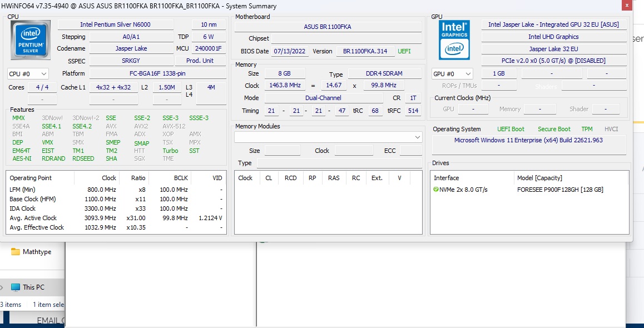Viewport: 644px width, 328px height.
Task: Open the Mathtype folder in Explorer
Action: point(37,252)
